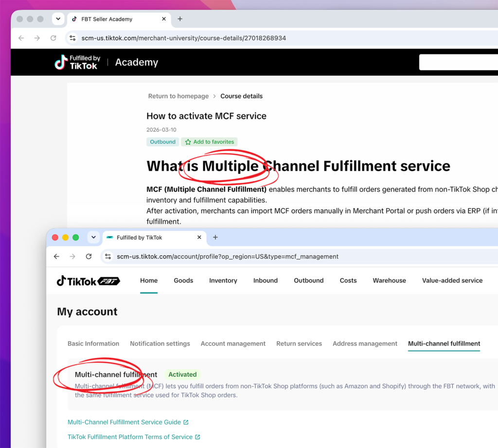Click red close button of Fulfilled by TikTok window
498x448 pixels.
click(x=55, y=237)
